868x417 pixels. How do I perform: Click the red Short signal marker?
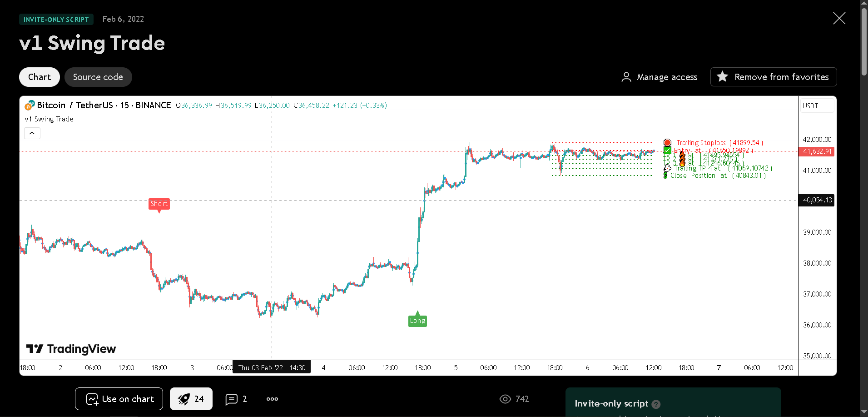tap(159, 204)
